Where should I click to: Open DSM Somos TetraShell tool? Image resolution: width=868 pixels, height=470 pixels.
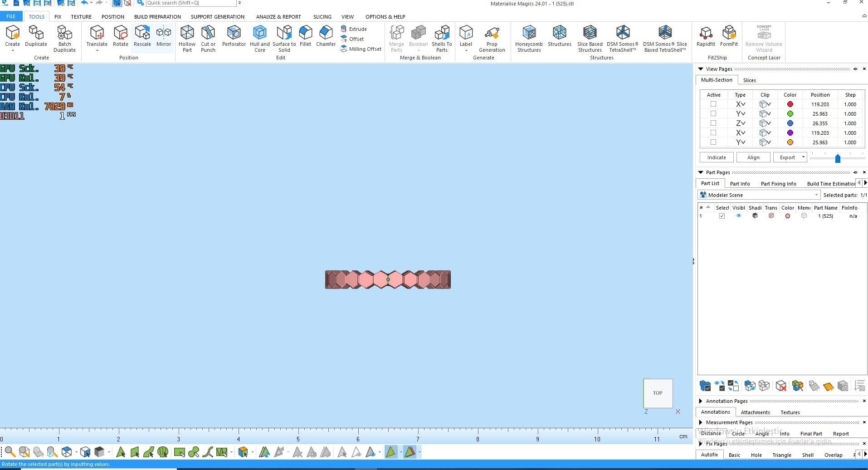pyautogui.click(x=623, y=39)
